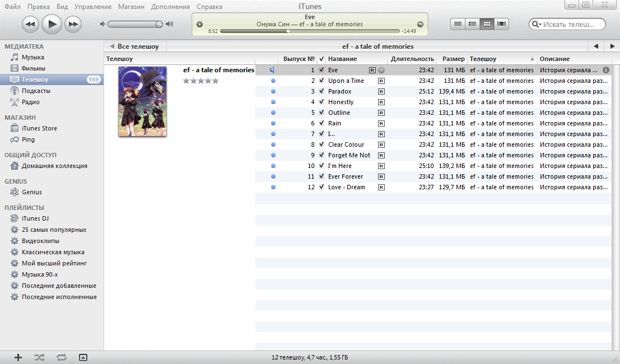Select Телешоу in the sidebar
620x364 pixels.
tap(52, 80)
